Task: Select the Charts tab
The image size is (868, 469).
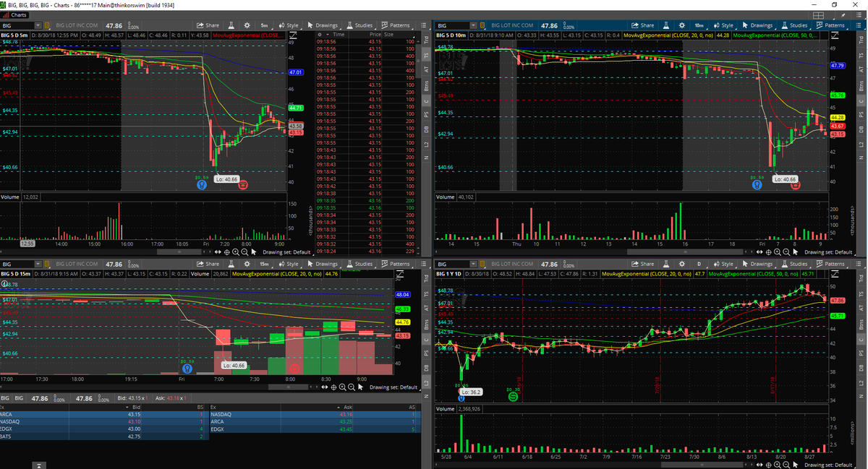Action: [x=15, y=14]
